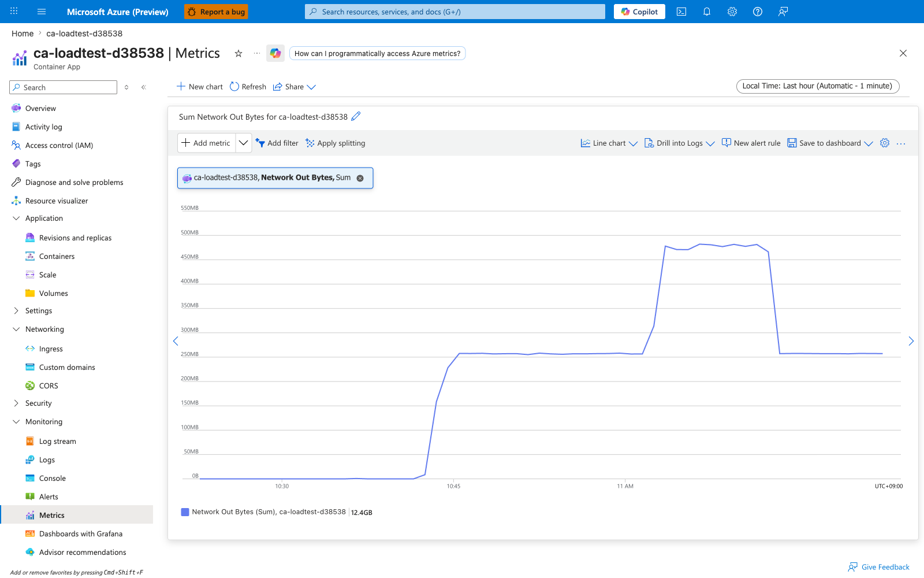Image resolution: width=924 pixels, height=578 pixels.
Task: Refresh the metrics chart
Action: tap(248, 87)
